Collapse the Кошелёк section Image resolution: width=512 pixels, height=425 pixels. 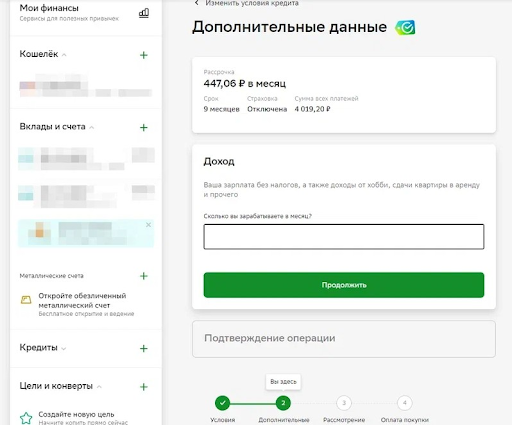pos(64,55)
